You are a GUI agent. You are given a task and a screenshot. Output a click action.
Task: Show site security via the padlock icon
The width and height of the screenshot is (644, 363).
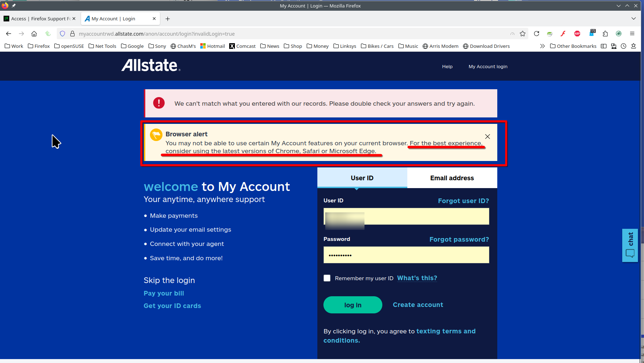pos(72,34)
